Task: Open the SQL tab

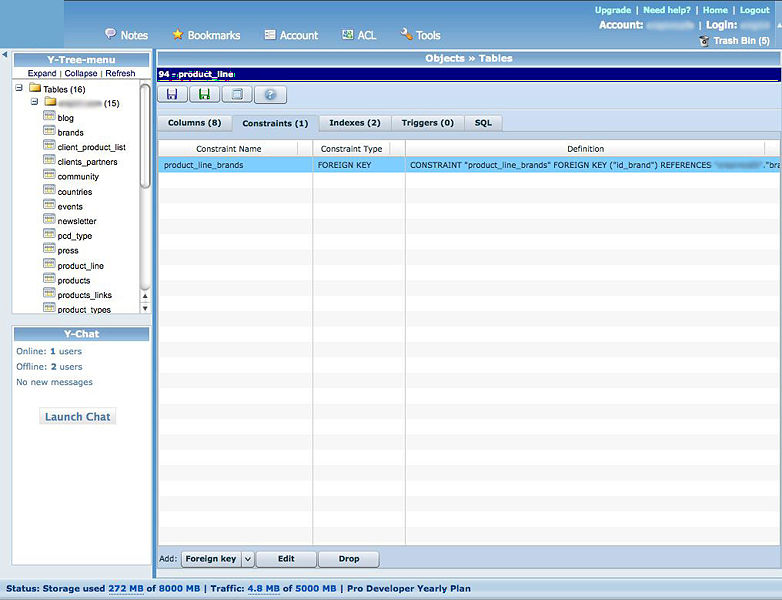Action: pyautogui.click(x=483, y=123)
